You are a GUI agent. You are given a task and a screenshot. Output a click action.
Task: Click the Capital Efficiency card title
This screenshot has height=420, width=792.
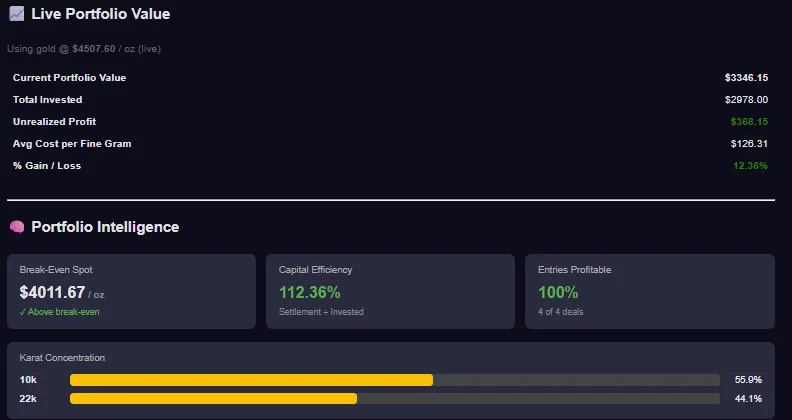[315, 270]
